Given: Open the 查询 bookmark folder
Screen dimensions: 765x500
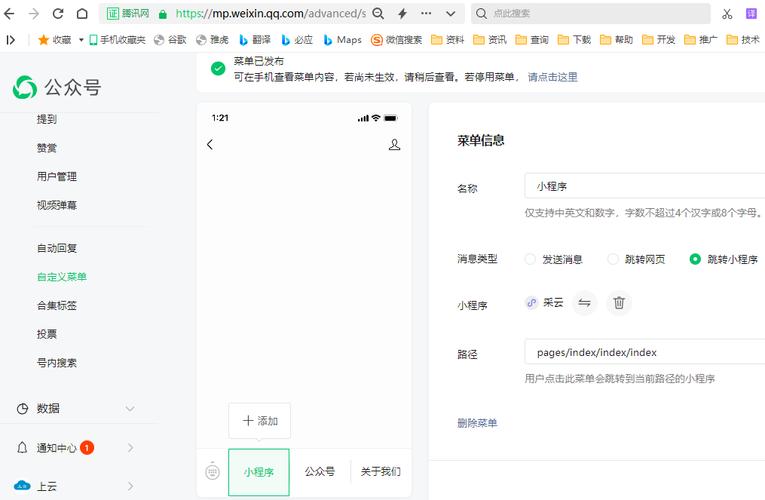Looking at the screenshot, I should point(532,40).
